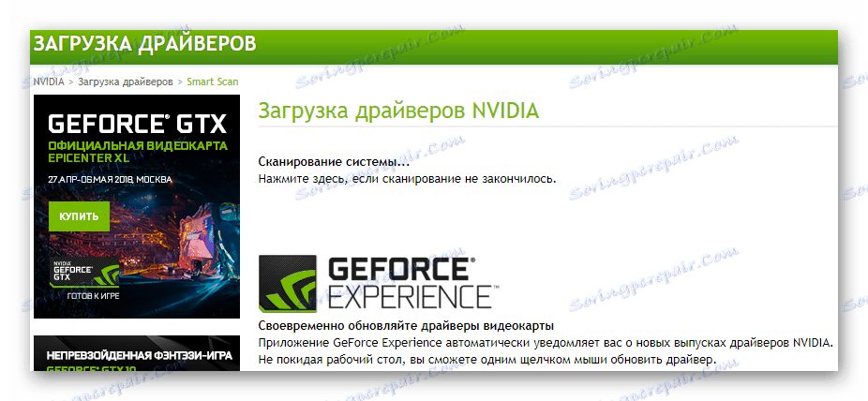The image size is (868, 401).
Task: Open the GeForce GTX Epicenter XL banner
Action: [x=137, y=206]
